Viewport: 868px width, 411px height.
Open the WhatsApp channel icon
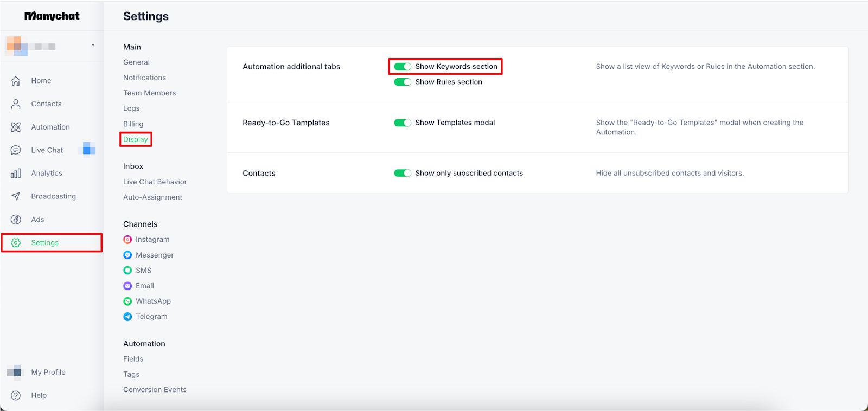127,301
